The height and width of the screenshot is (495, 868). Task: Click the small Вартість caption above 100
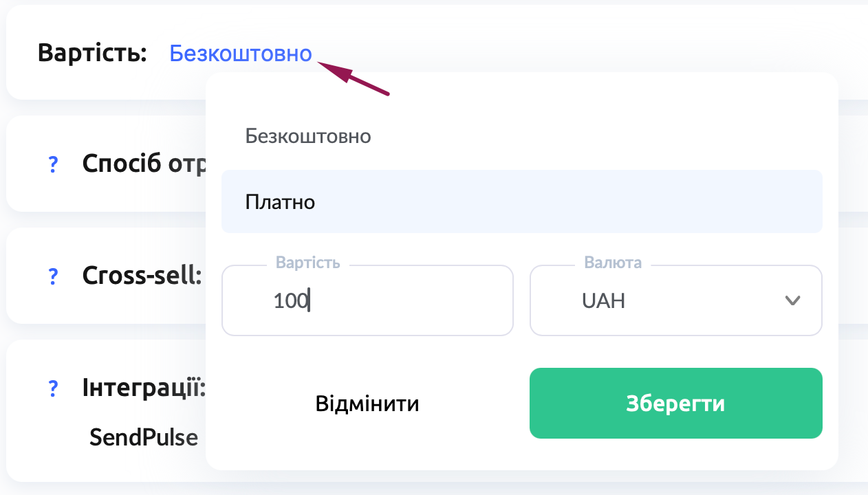pos(307,263)
